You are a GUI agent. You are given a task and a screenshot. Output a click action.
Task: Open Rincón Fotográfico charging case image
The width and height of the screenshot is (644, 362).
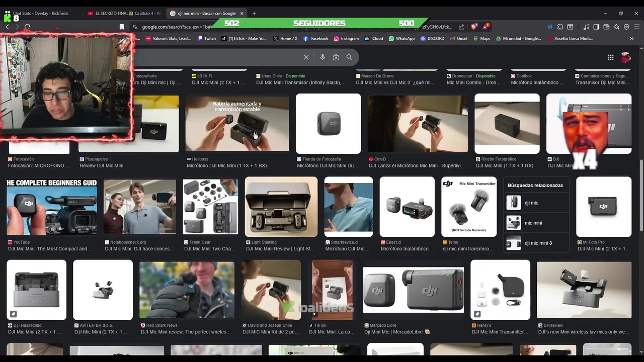click(x=507, y=123)
